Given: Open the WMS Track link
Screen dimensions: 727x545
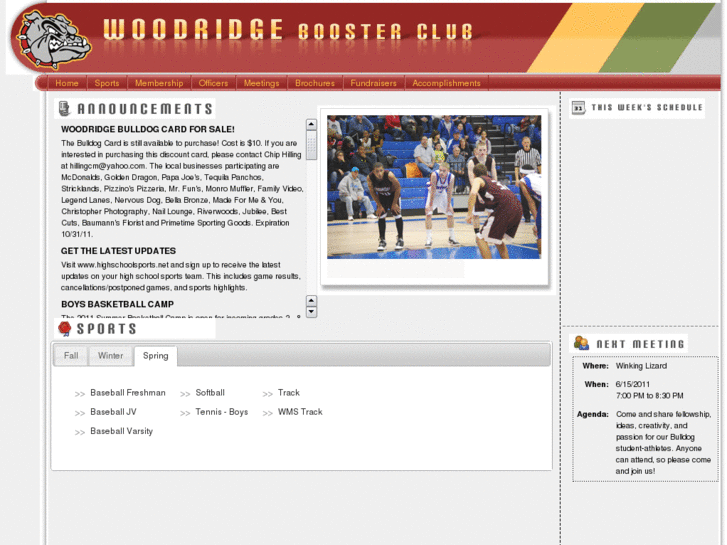Looking at the screenshot, I should 300,412.
